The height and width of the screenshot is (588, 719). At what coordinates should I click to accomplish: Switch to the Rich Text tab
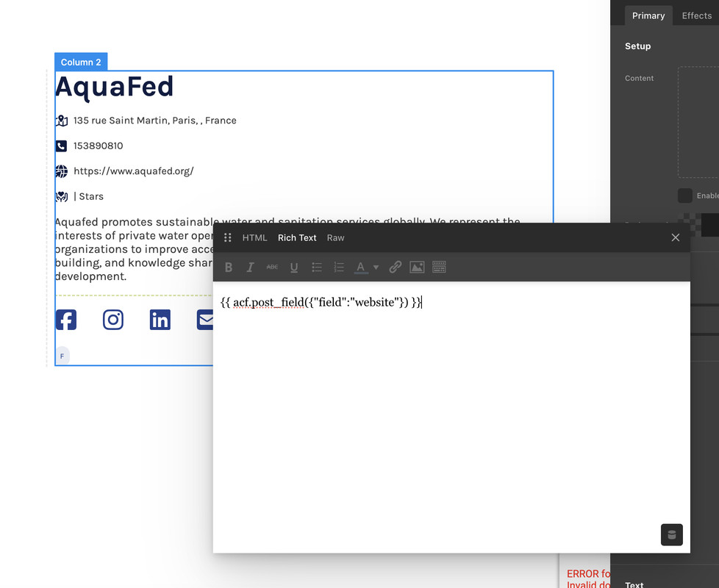coord(297,238)
